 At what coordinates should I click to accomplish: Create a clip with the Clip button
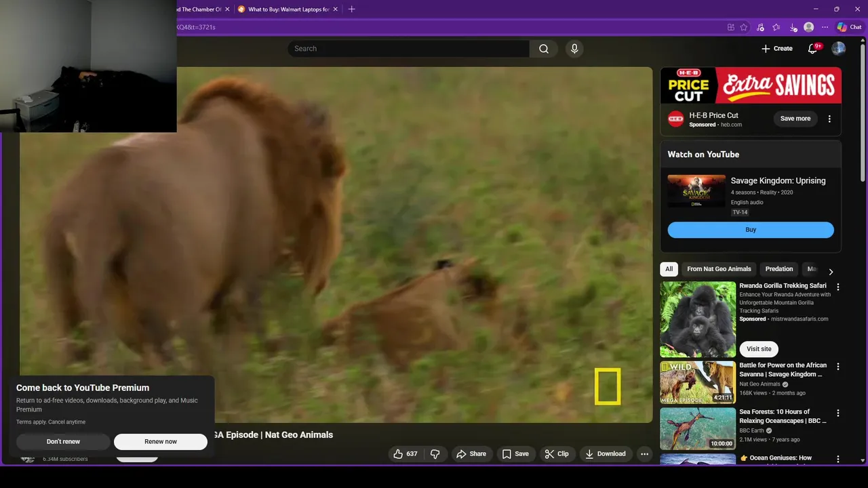click(557, 454)
